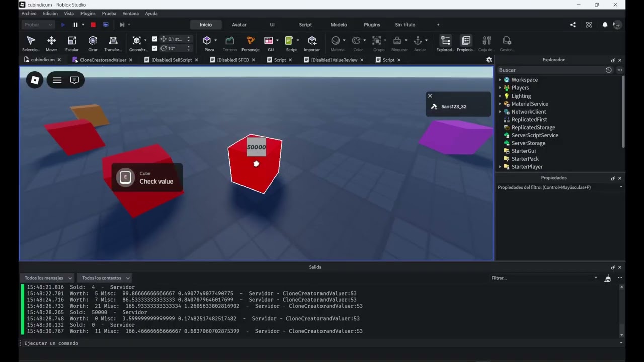Open the viewport hamburger menu
This screenshot has width=644, height=362.
(57, 80)
